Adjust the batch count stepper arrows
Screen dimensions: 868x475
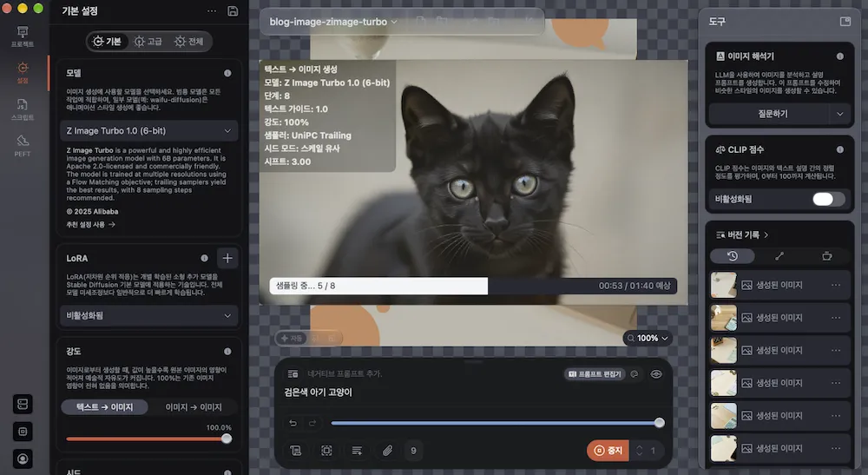[640, 451]
